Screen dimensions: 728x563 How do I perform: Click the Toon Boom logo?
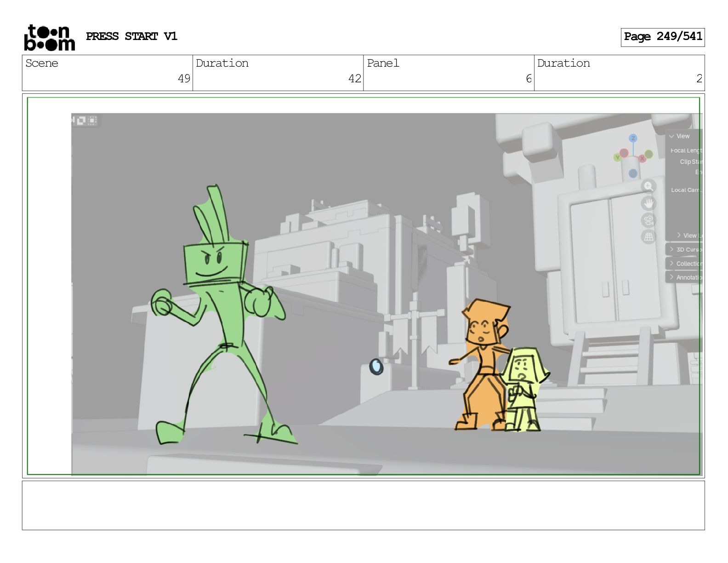[x=49, y=37]
